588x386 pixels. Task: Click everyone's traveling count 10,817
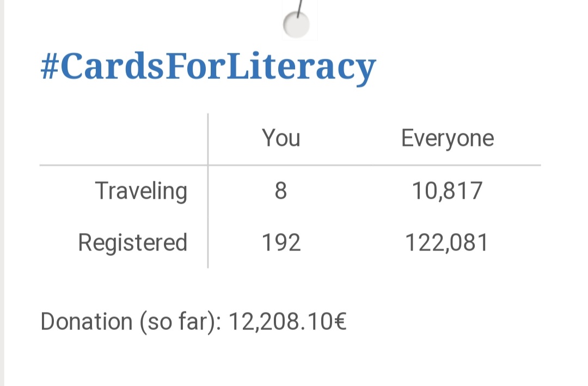pos(447,191)
